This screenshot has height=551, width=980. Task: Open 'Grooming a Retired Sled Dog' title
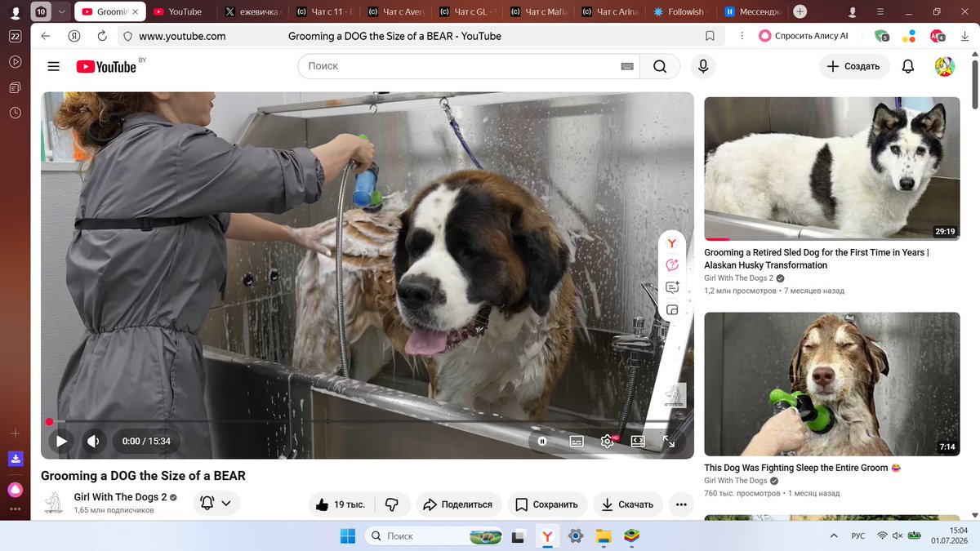(x=816, y=259)
